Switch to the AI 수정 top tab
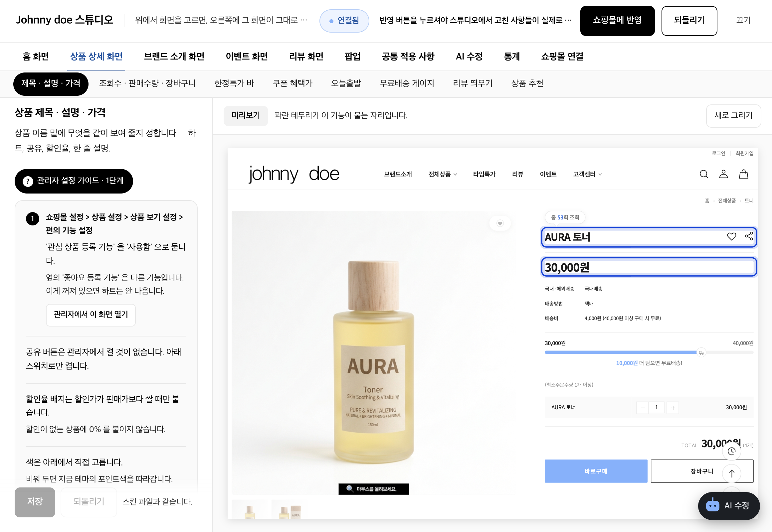Image resolution: width=772 pixels, height=532 pixels. 469,56
